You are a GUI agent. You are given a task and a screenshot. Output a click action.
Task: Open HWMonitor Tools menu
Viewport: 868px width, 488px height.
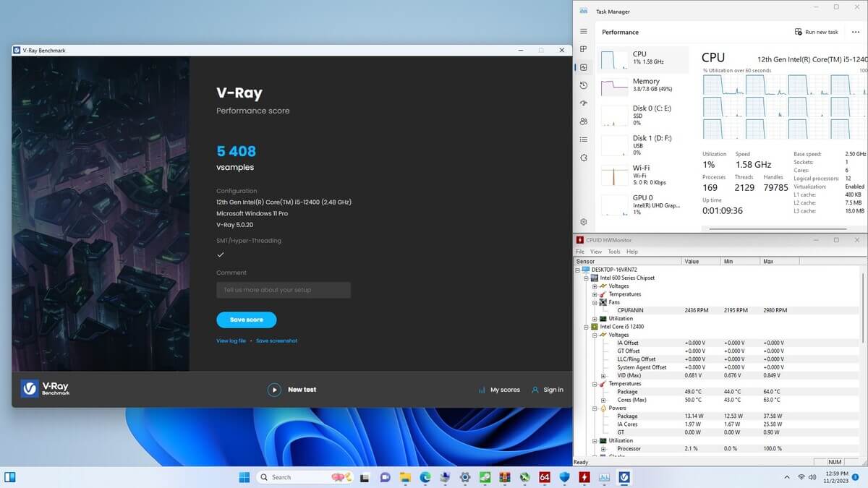(614, 252)
